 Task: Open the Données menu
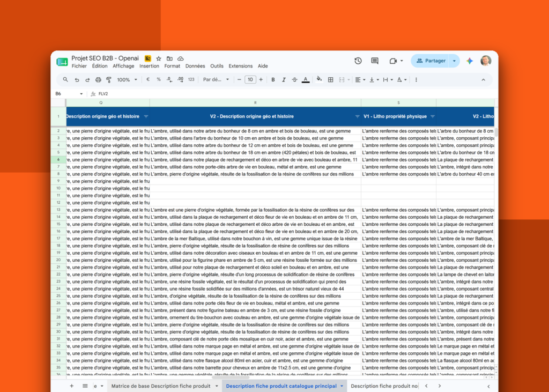tap(195, 66)
